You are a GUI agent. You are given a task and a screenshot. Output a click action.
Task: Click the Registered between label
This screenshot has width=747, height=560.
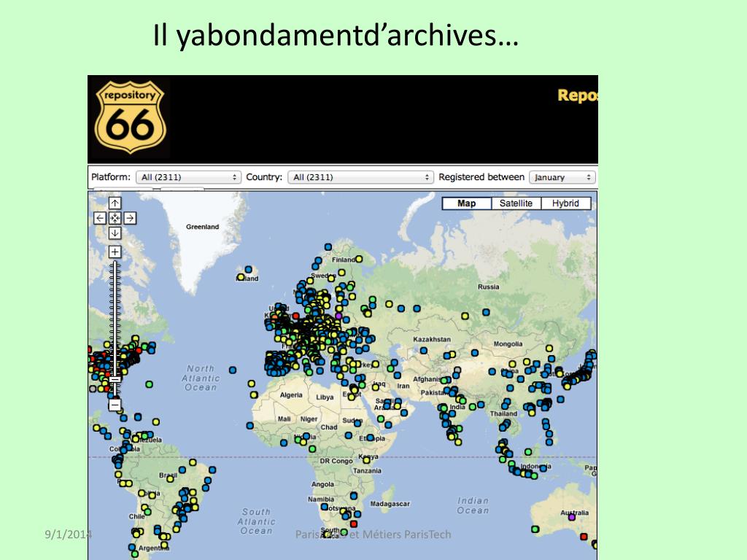tap(481, 176)
